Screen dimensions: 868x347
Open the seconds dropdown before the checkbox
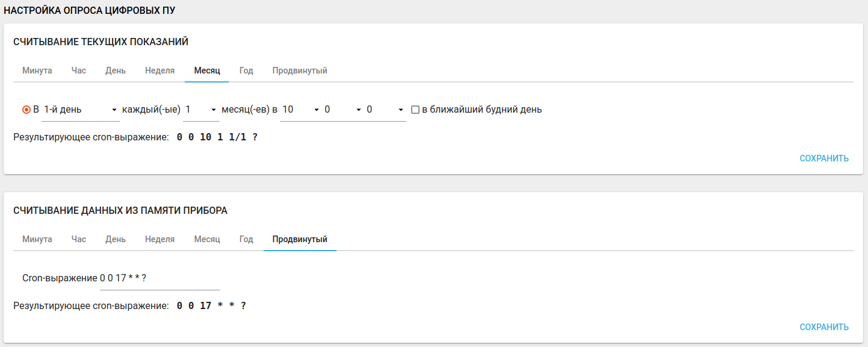pyautogui.click(x=385, y=110)
